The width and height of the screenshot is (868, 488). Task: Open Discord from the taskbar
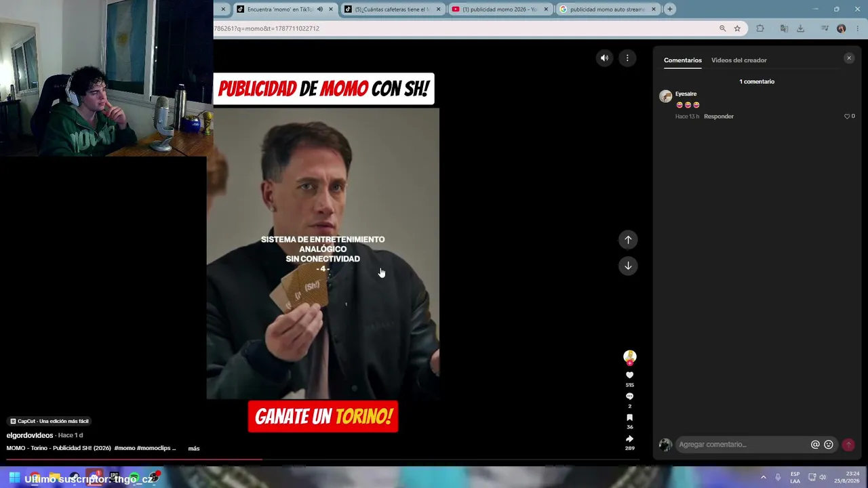pos(94,478)
